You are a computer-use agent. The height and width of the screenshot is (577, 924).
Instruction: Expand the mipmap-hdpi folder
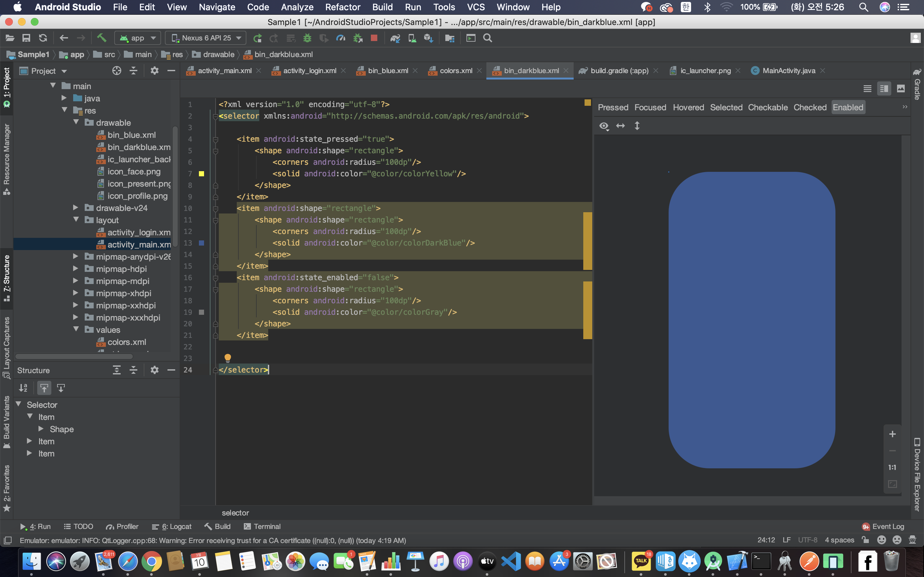tap(76, 269)
